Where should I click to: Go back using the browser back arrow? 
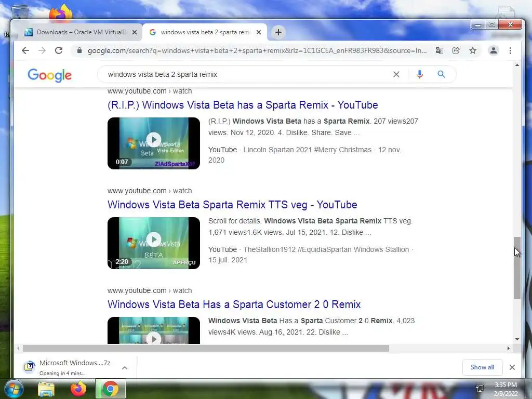(25, 50)
